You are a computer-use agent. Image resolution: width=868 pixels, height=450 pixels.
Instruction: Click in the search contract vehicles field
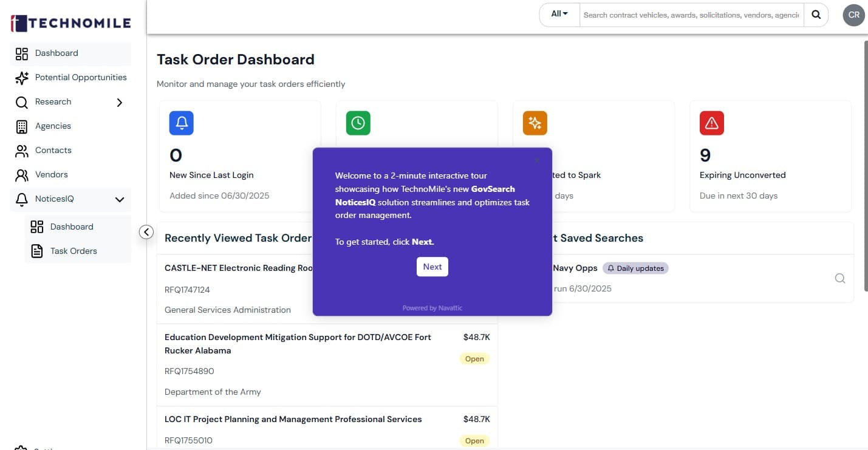click(692, 15)
